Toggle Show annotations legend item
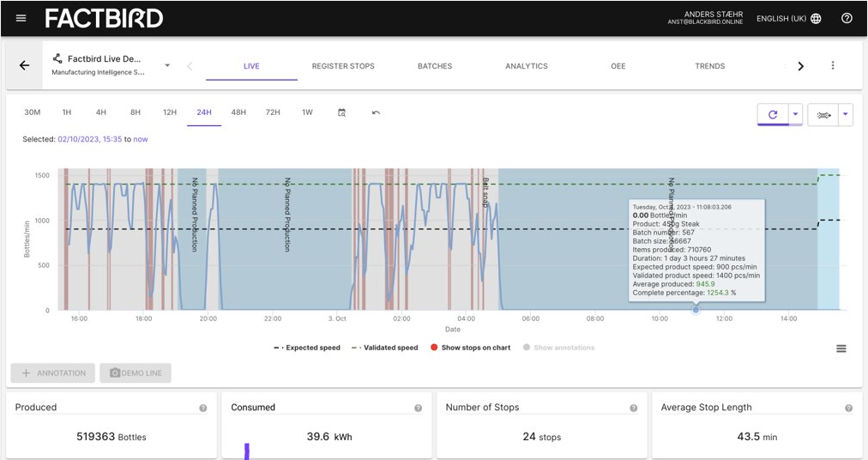 (x=558, y=348)
